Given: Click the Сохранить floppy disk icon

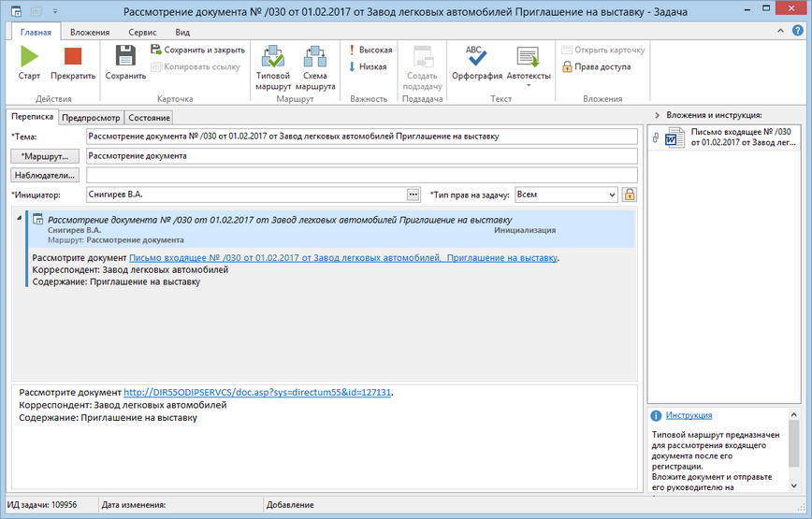Looking at the screenshot, I should pyautogui.click(x=124, y=56).
